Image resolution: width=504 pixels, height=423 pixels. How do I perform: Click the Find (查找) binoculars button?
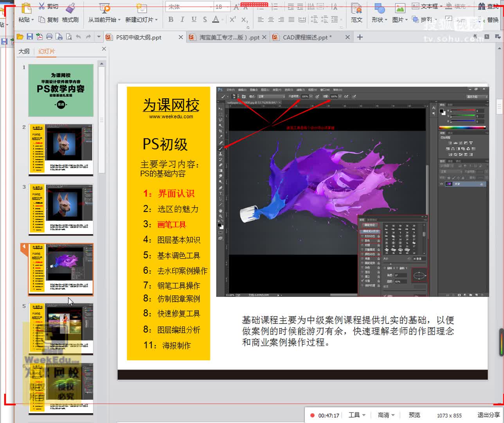[488, 6]
